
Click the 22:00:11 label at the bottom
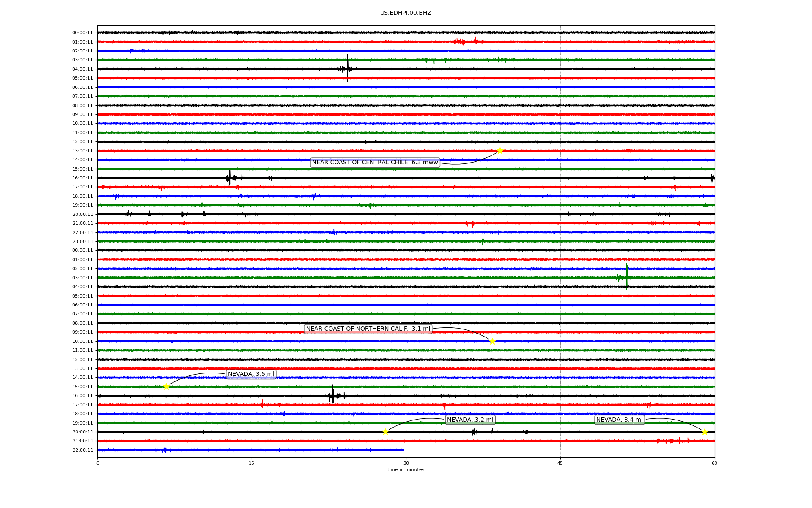click(82, 450)
